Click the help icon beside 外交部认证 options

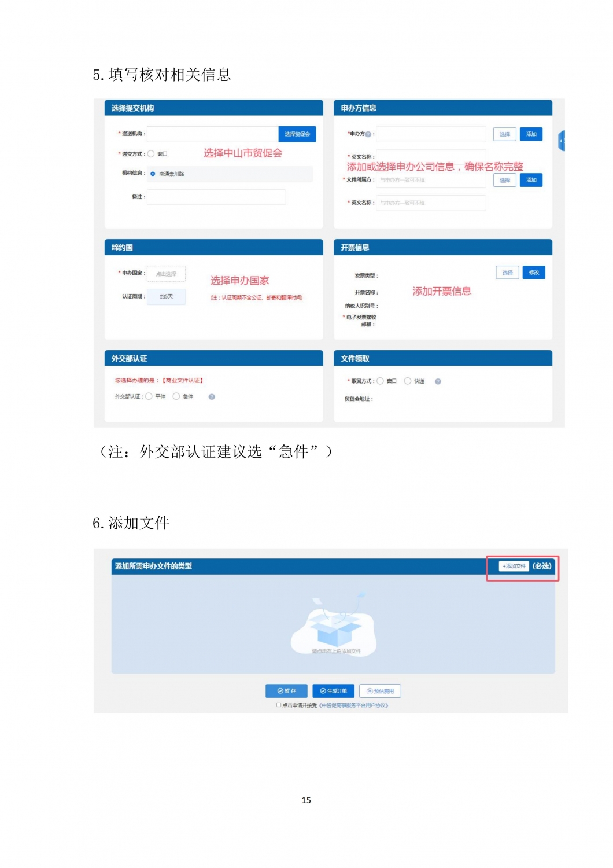212,397
